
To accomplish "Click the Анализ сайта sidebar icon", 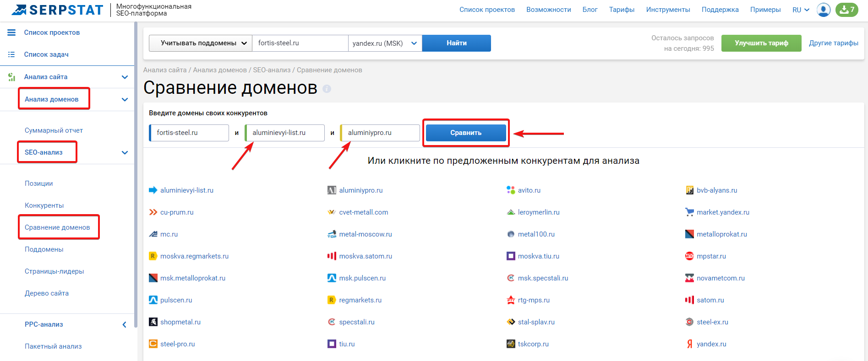I will 11,77.
